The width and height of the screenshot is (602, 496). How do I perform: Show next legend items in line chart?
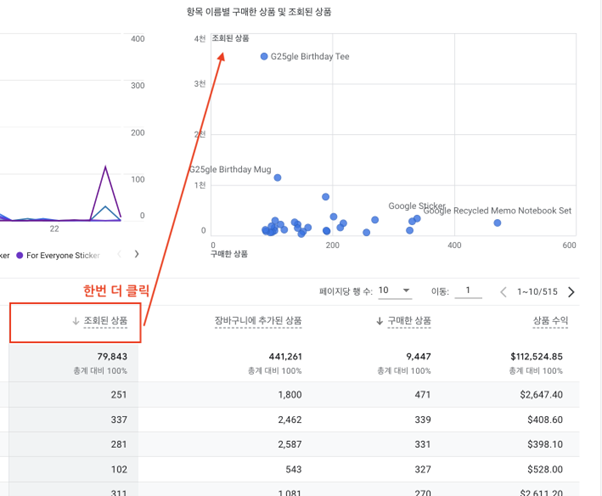[x=136, y=254]
